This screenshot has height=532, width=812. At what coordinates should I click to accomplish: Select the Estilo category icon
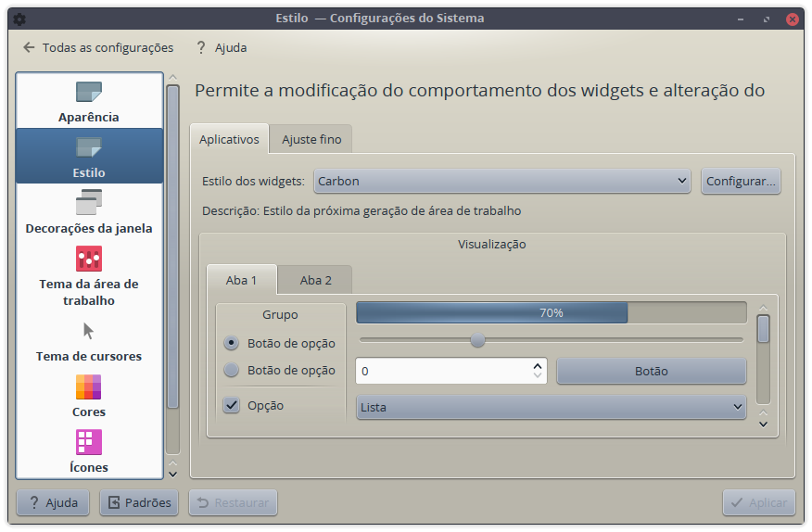[x=89, y=147]
